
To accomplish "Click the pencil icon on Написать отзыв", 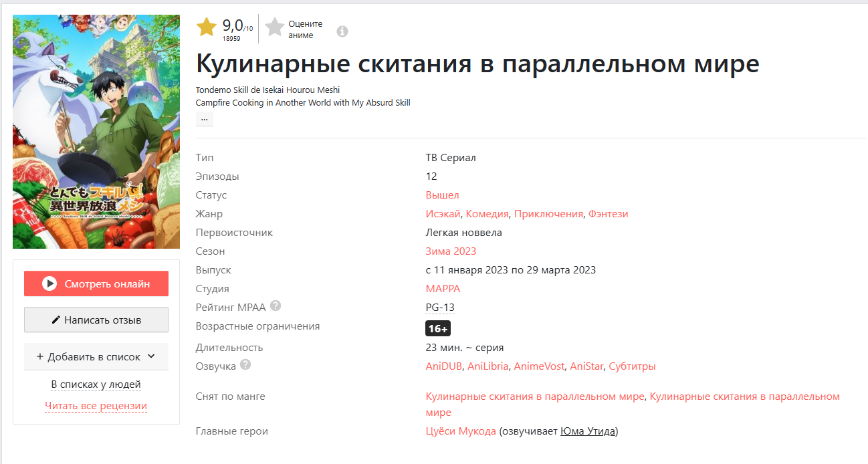I will [56, 320].
